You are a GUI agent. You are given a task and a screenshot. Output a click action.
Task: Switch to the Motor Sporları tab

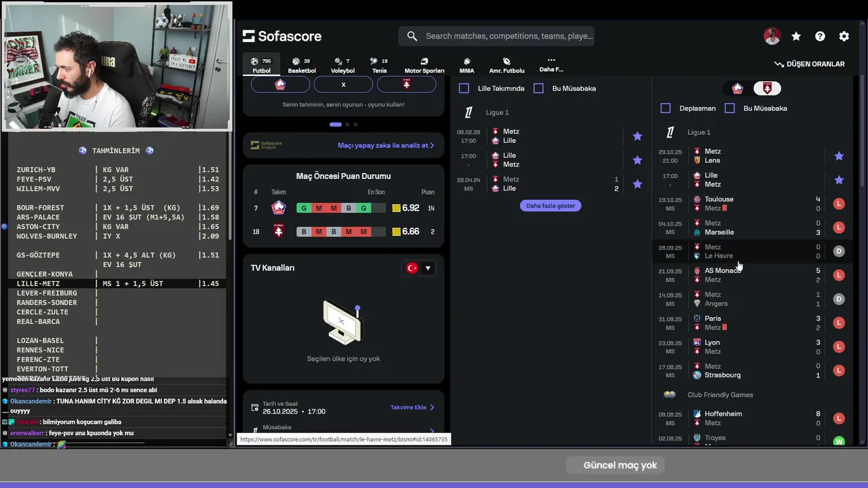(x=425, y=65)
